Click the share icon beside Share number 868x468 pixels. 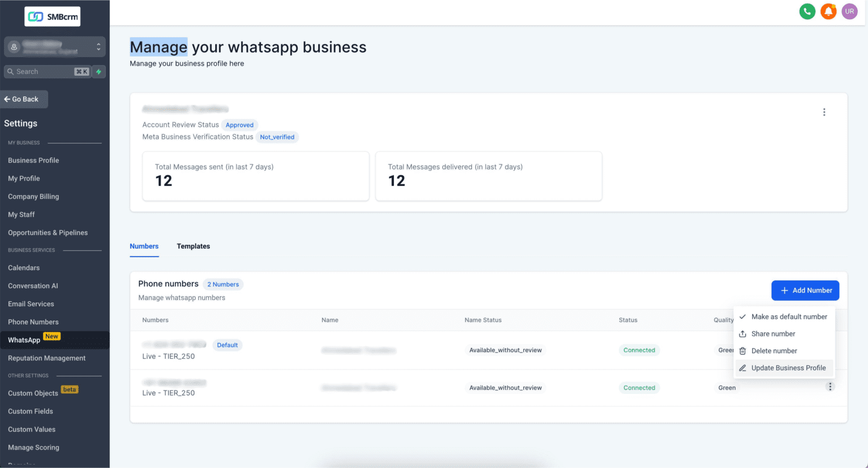point(743,334)
